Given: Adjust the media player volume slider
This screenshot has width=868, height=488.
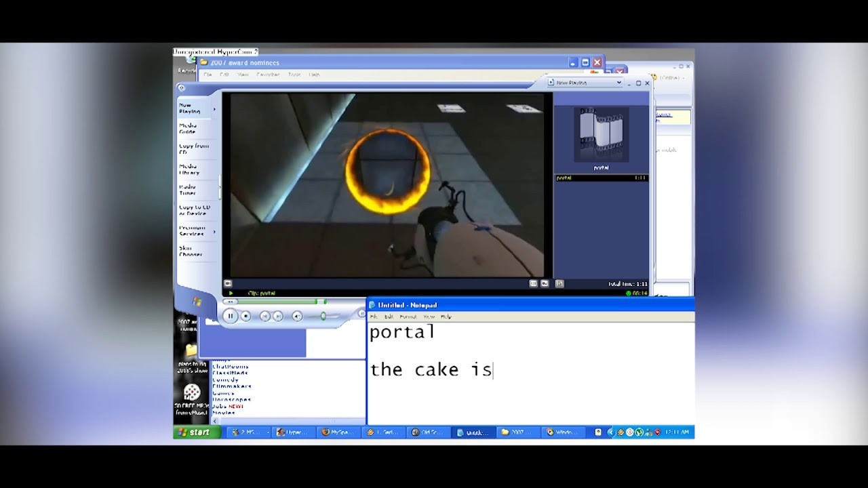Looking at the screenshot, I should point(323,317).
